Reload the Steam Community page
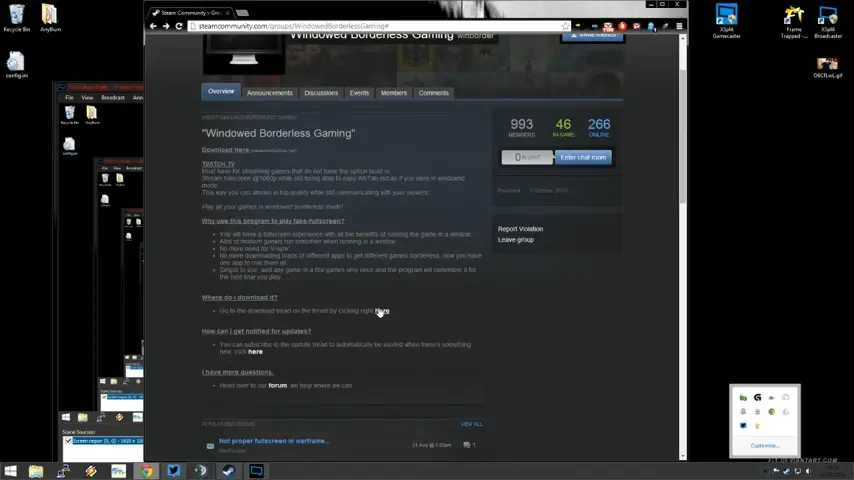The width and height of the screenshot is (854, 480). pyautogui.click(x=179, y=26)
